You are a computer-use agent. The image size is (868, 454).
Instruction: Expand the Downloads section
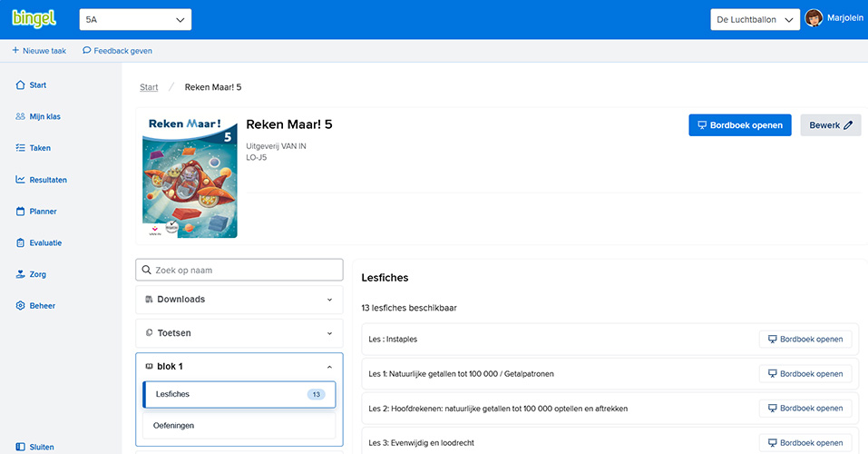(x=239, y=300)
